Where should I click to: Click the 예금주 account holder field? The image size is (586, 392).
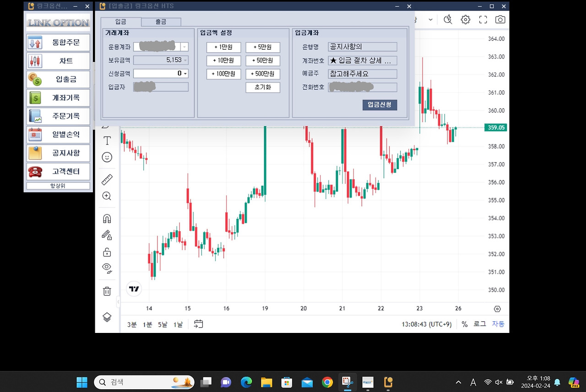click(x=363, y=74)
